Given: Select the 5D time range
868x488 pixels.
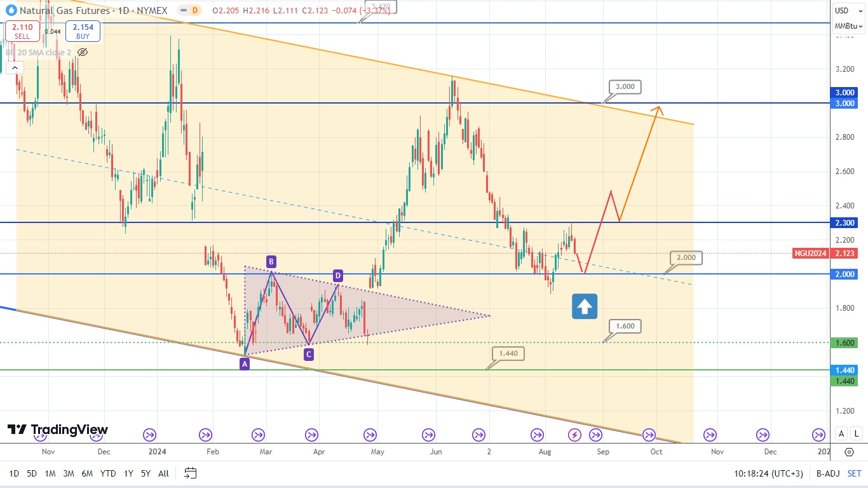Looking at the screenshot, I should click(x=32, y=473).
